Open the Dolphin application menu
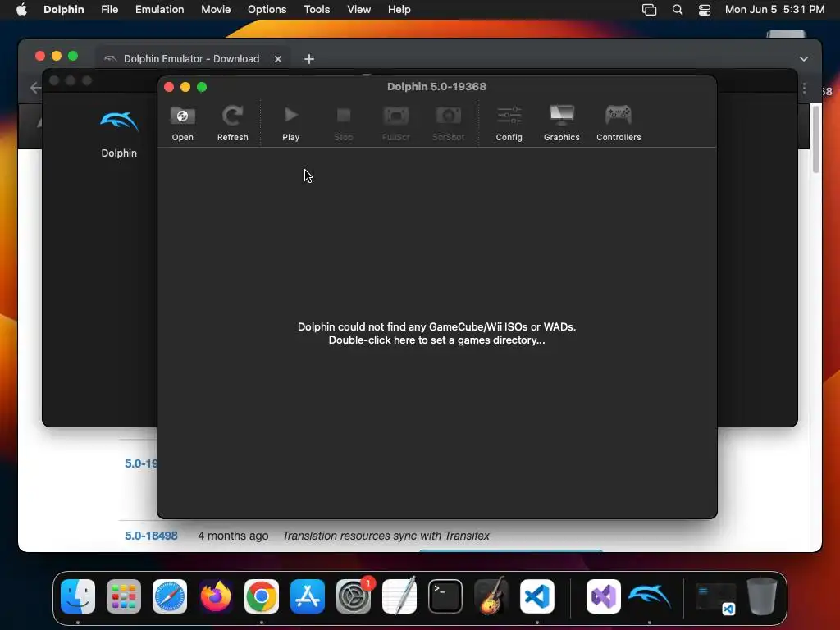Screen dimensions: 840x630 click(x=64, y=10)
